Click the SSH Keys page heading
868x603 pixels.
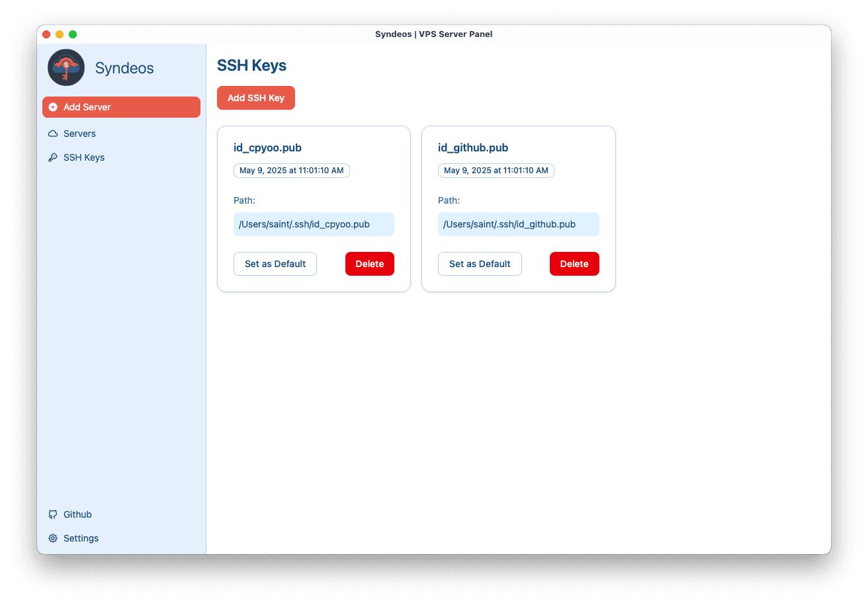[252, 65]
